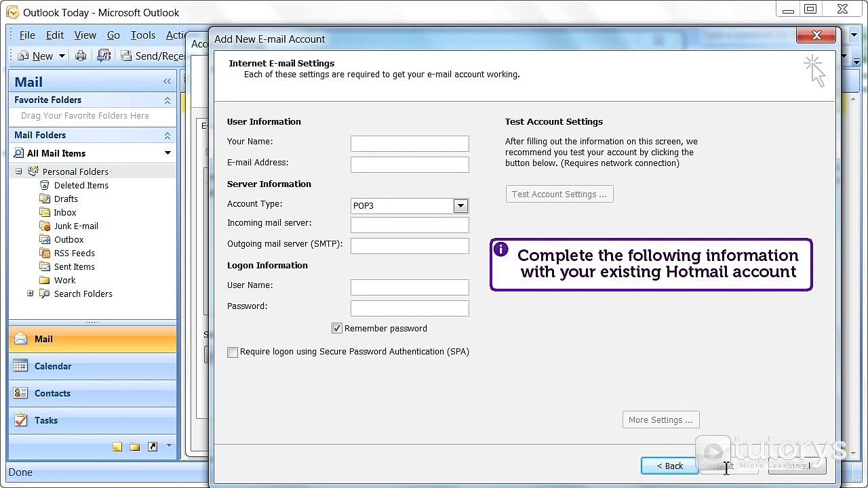Click the Outlook application icon in title bar

click(x=13, y=12)
